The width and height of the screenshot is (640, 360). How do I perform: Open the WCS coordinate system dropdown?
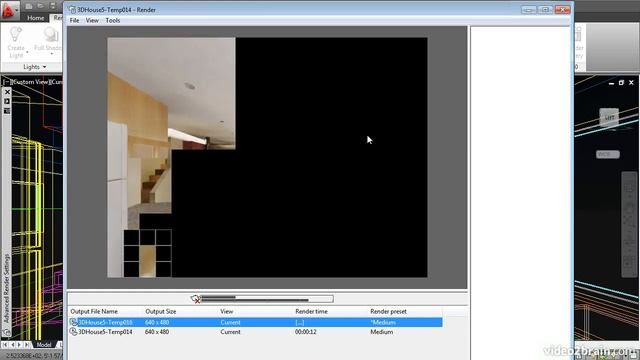coord(608,154)
